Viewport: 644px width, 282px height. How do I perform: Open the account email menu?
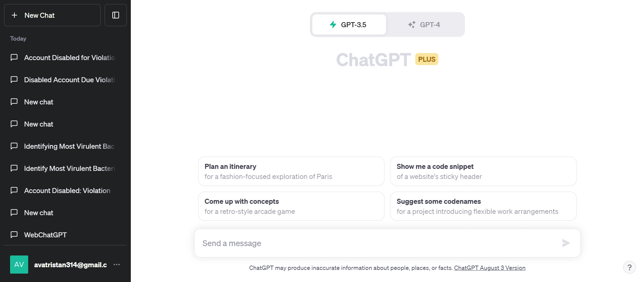[x=70, y=265]
